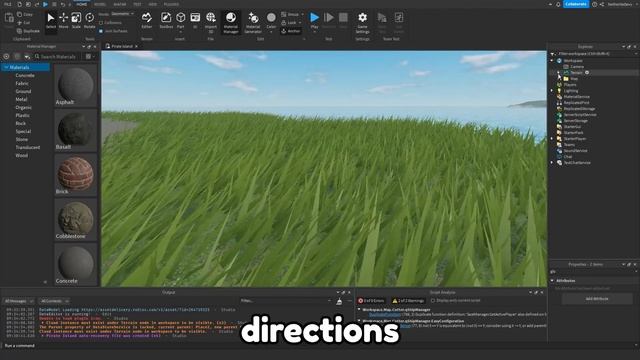Open the Terrain Editor
Viewport: 640px width, 360px height.
pyautogui.click(x=147, y=20)
